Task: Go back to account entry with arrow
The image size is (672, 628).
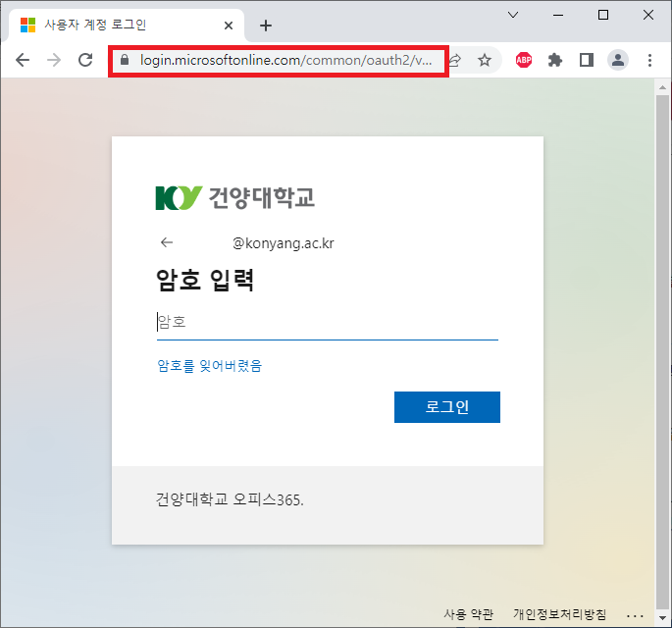Action: click(167, 242)
